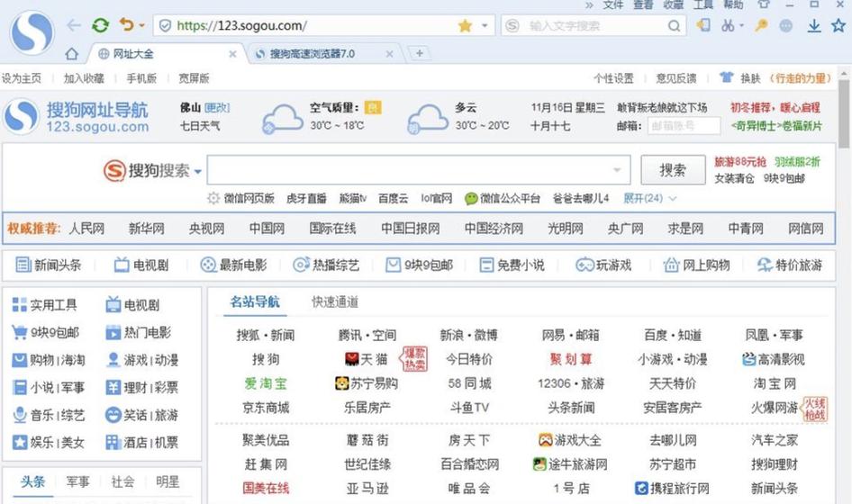Open the 七日天气 forecast link

[x=200, y=126]
